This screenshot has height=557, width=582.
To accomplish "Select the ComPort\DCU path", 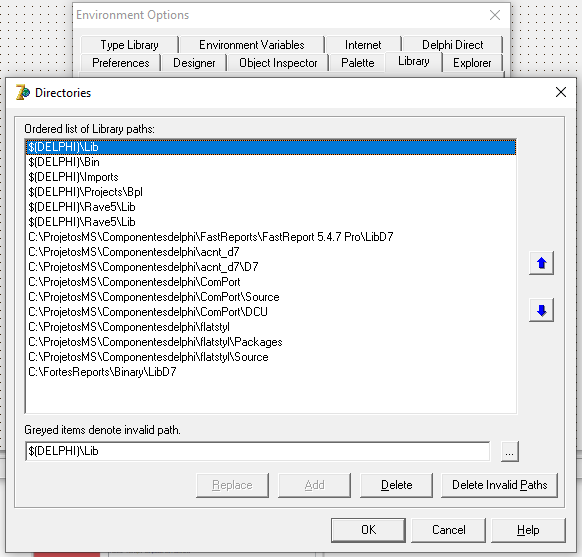I will (x=271, y=312).
